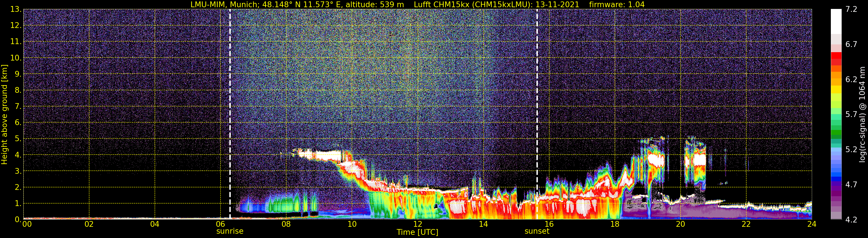
Task: Click the colorbar value '4.7'
Action: point(851,184)
